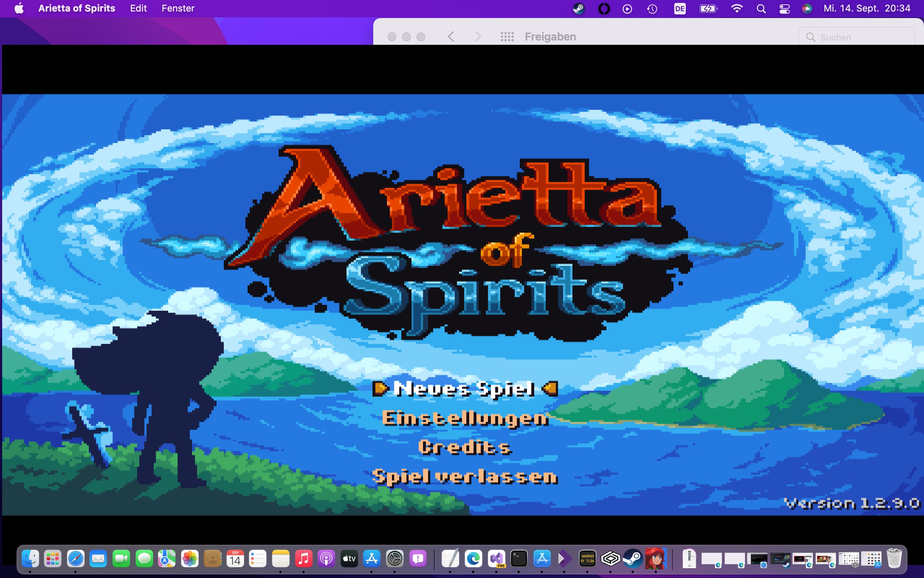This screenshot has height=578, width=924.
Task: Open System Preferences from the Dock
Action: point(395,559)
